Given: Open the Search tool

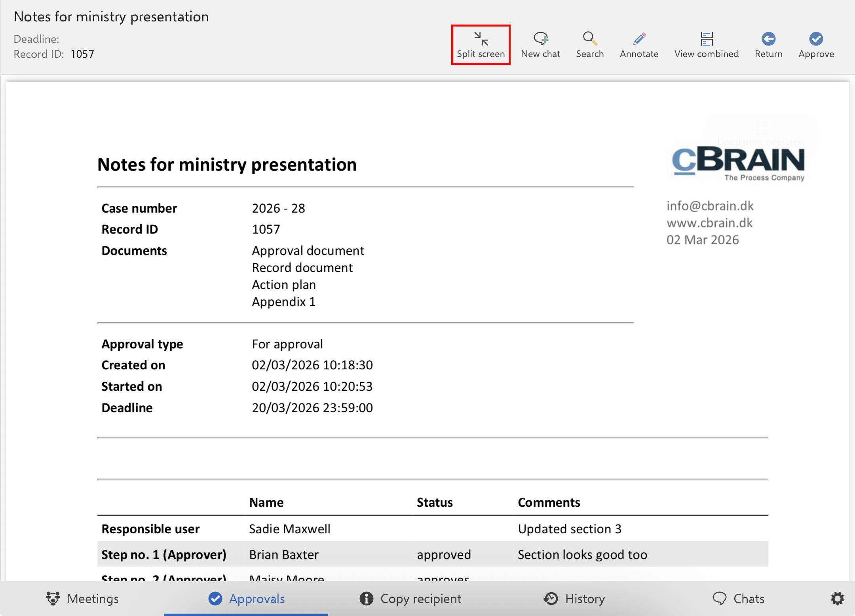Looking at the screenshot, I should [x=589, y=45].
